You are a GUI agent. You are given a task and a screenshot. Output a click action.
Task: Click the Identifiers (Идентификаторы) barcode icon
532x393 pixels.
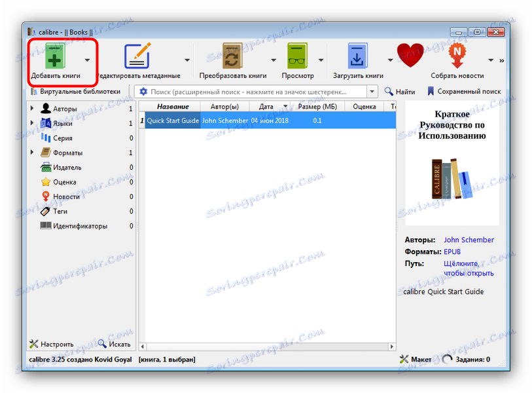point(45,225)
